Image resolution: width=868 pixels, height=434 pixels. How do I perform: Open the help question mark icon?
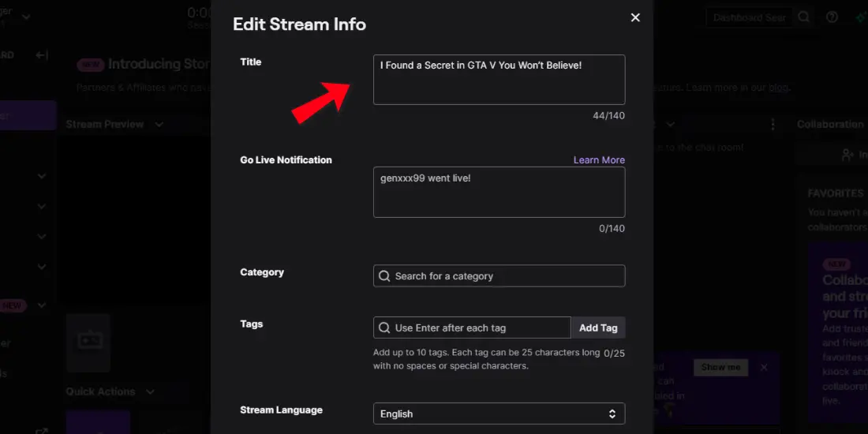click(832, 17)
